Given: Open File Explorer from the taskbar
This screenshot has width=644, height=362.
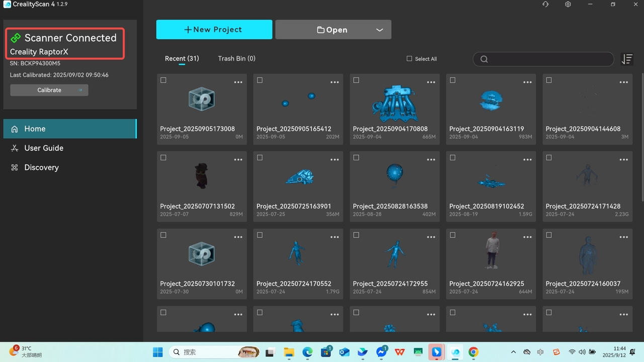Looking at the screenshot, I should click(289, 352).
